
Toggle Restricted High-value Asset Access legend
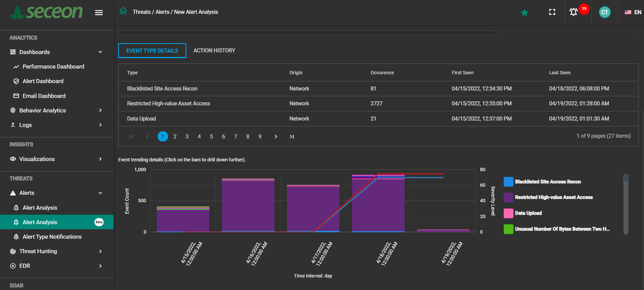click(554, 197)
